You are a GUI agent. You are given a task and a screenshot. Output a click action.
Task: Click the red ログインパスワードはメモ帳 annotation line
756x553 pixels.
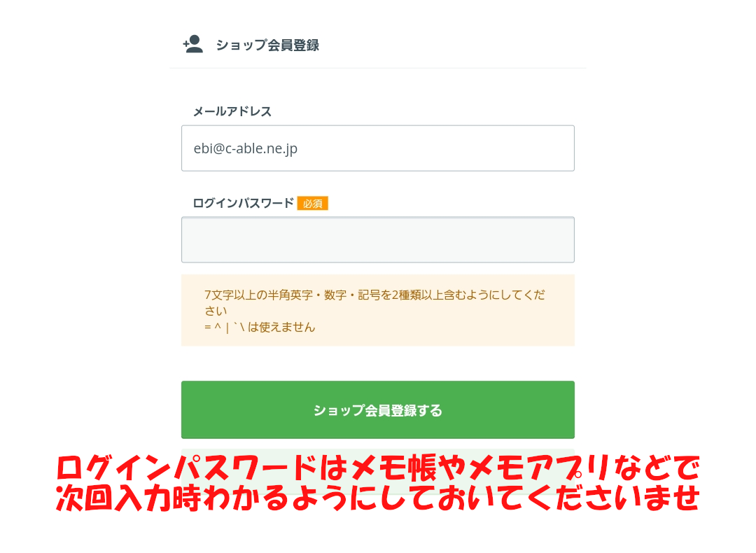point(378,468)
